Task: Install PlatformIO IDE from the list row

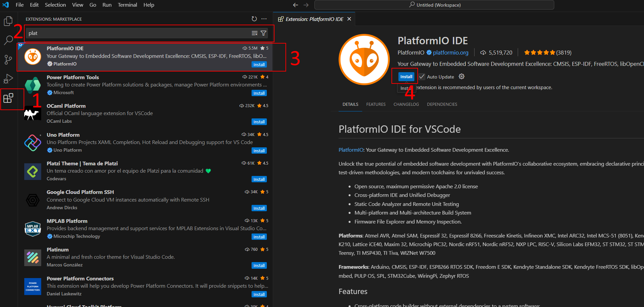Action: [x=259, y=65]
